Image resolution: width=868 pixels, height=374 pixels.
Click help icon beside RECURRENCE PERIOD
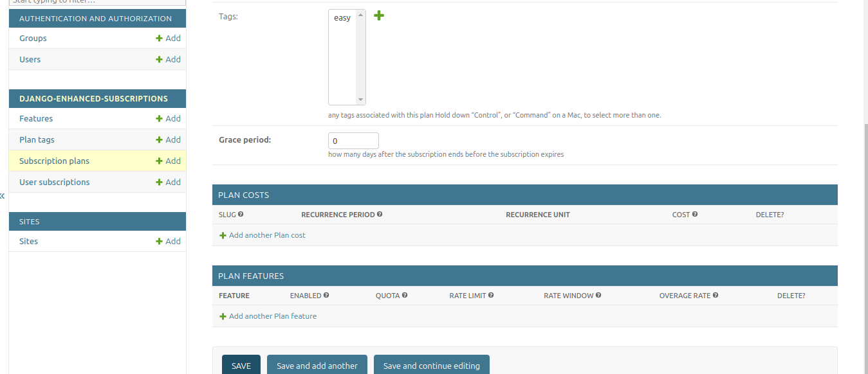click(380, 214)
